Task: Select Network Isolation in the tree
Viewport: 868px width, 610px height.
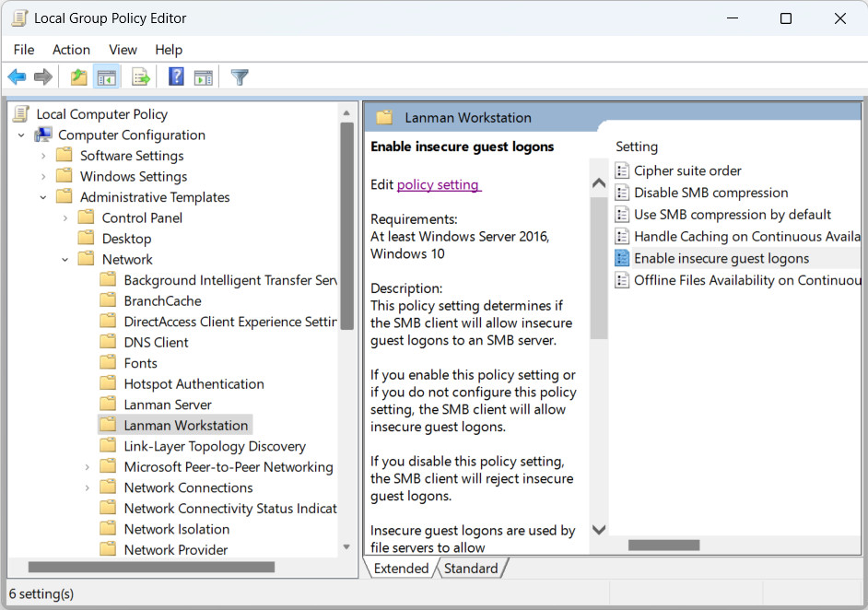Action: tap(177, 529)
